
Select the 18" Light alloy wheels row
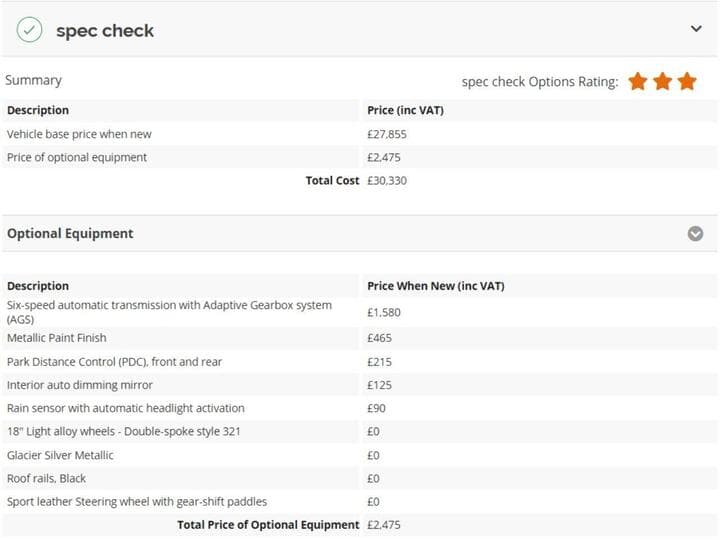pyautogui.click(x=360, y=432)
